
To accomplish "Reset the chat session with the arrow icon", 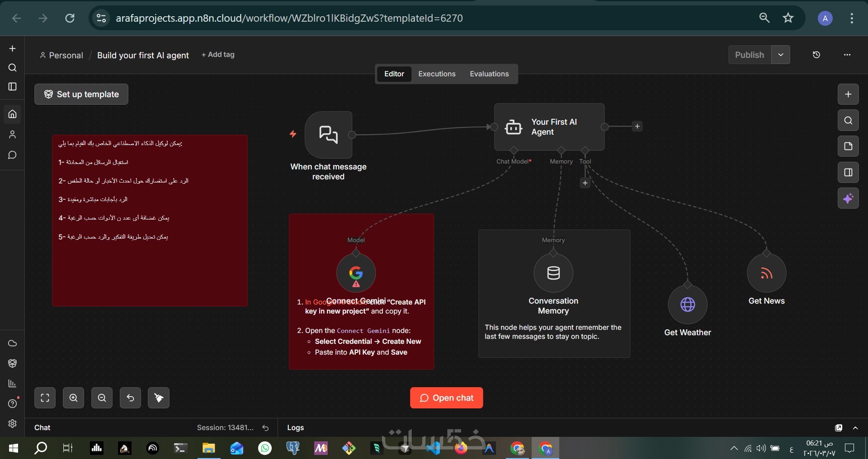I will pos(265,428).
